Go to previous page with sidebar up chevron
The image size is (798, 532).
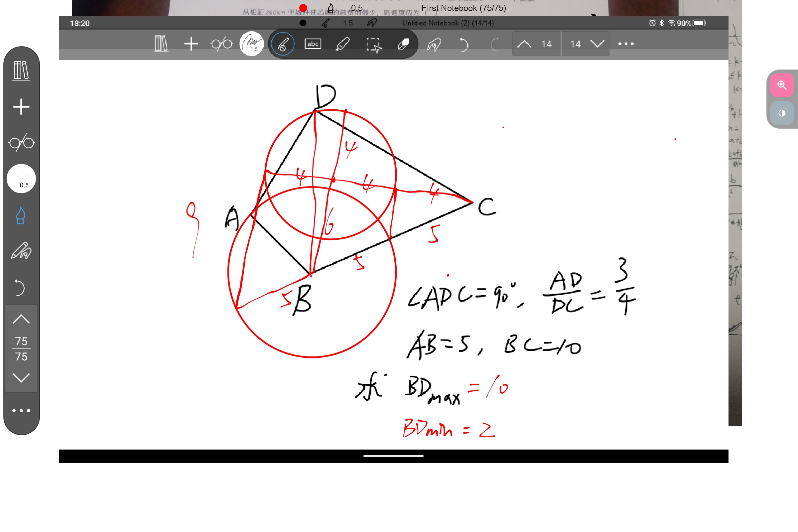(21, 319)
